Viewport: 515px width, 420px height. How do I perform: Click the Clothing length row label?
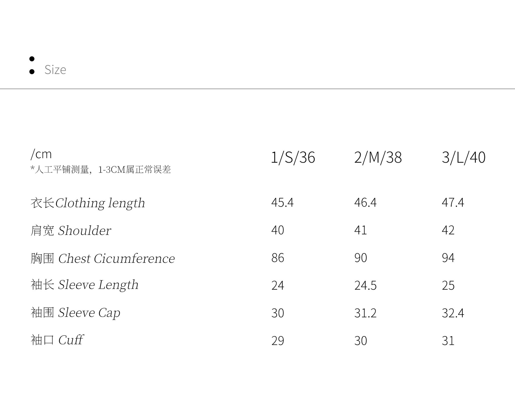pos(88,203)
